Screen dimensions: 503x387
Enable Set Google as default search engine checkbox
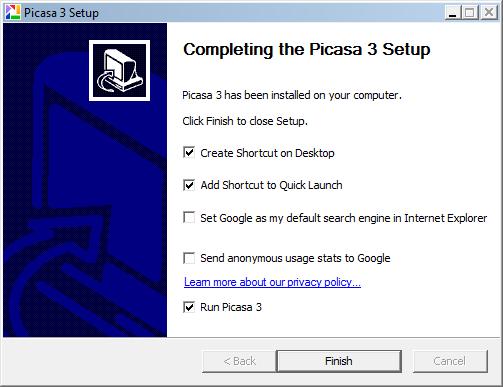pyautogui.click(x=189, y=218)
